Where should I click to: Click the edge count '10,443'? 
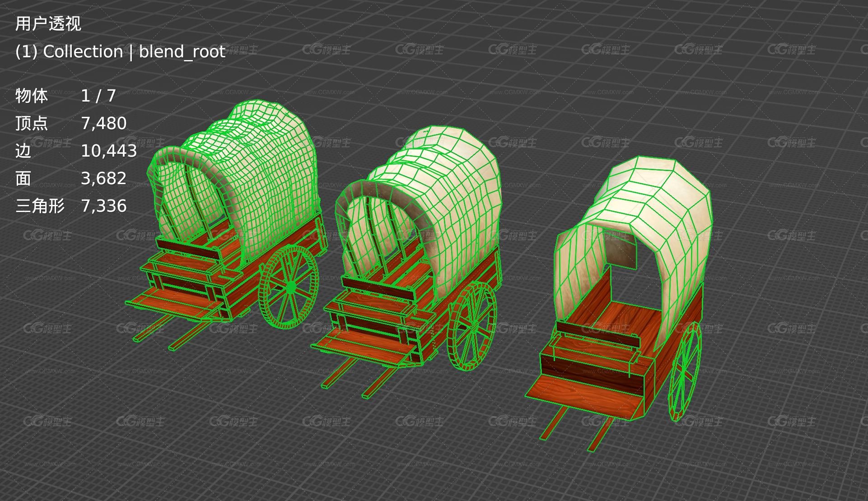coord(109,151)
